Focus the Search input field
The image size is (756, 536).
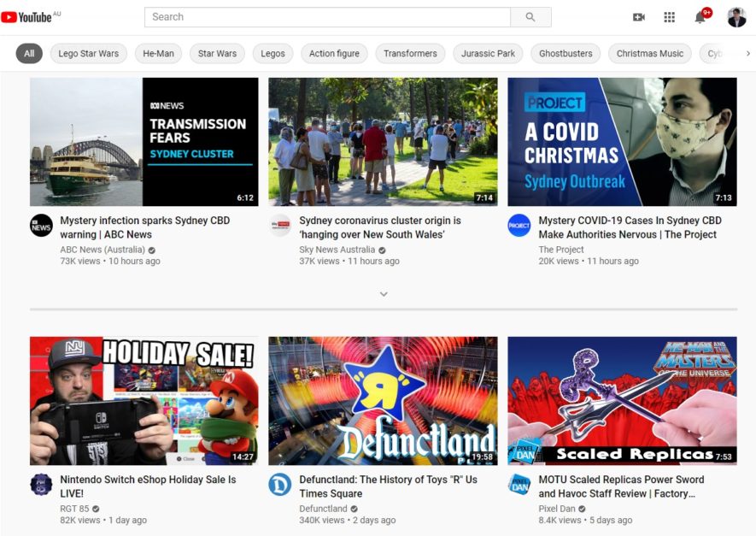327,17
